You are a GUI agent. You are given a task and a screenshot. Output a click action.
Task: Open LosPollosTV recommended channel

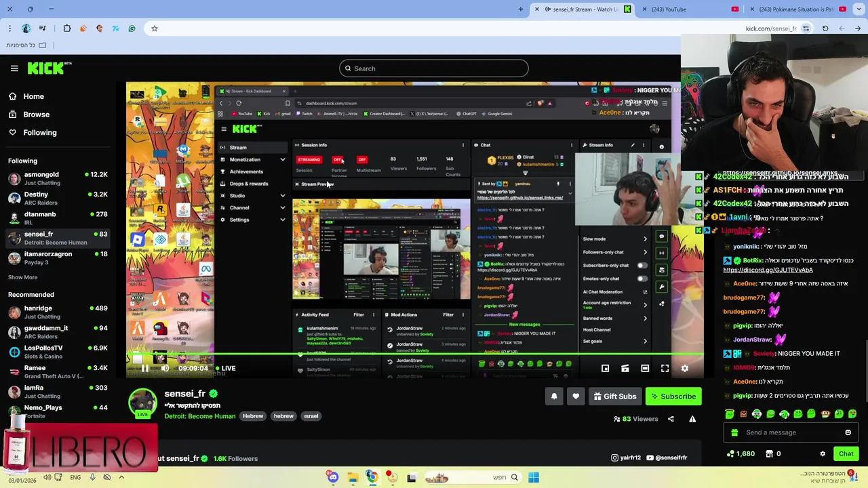pos(58,352)
